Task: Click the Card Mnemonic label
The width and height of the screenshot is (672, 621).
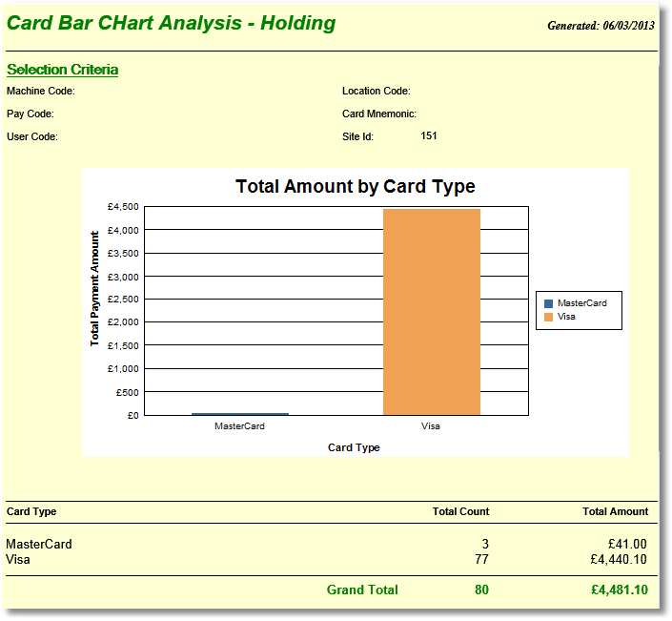Action: pos(378,114)
